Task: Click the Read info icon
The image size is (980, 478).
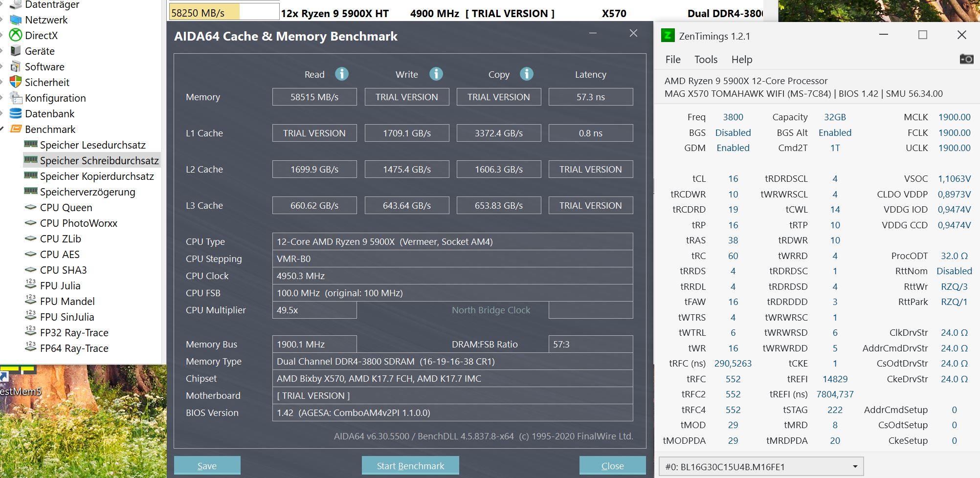Action: [x=341, y=74]
